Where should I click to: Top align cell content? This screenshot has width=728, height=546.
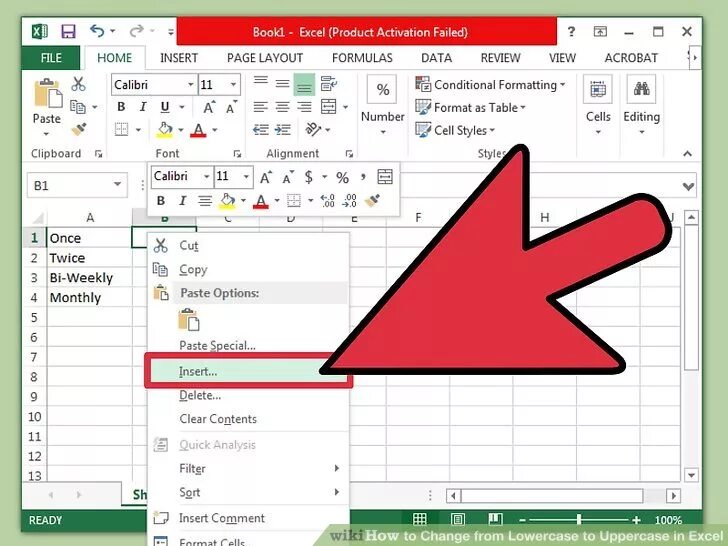pos(260,82)
